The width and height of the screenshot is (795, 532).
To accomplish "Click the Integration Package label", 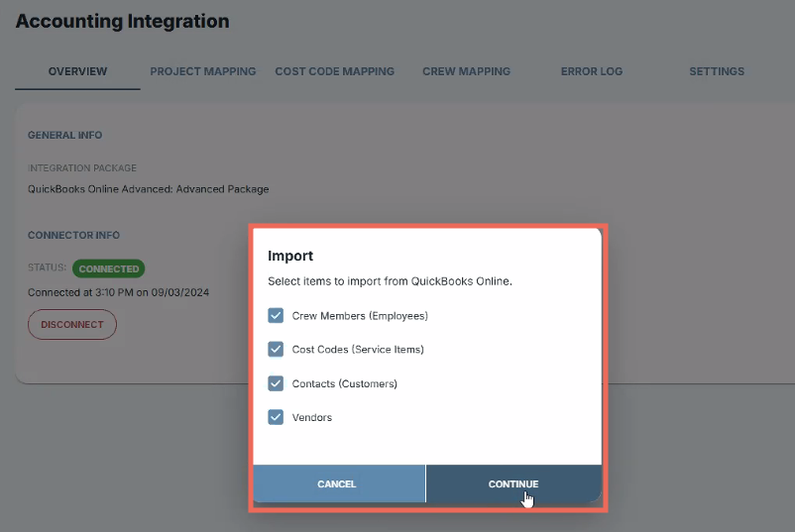I will point(82,167).
